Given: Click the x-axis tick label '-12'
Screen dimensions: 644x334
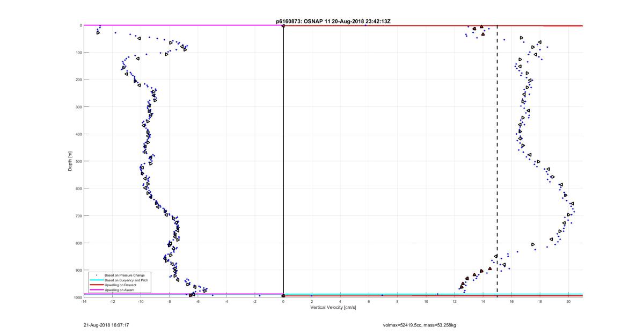Looking at the screenshot, I should click(x=112, y=301).
